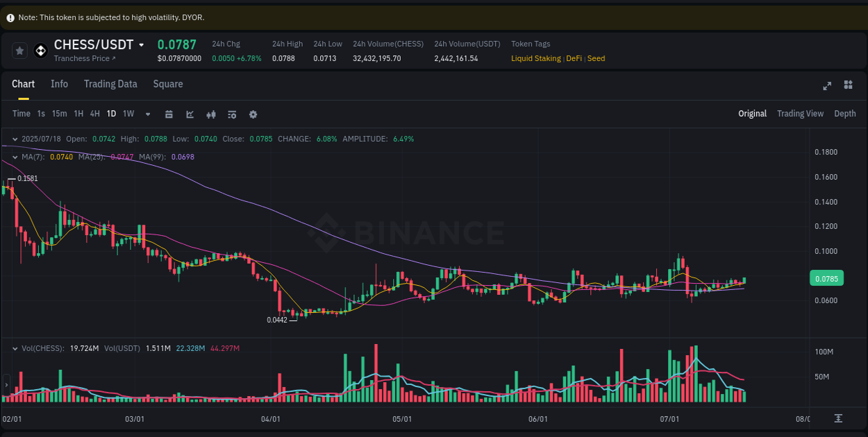Open the technical indicators panel
The width and height of the screenshot is (868, 437).
click(232, 114)
